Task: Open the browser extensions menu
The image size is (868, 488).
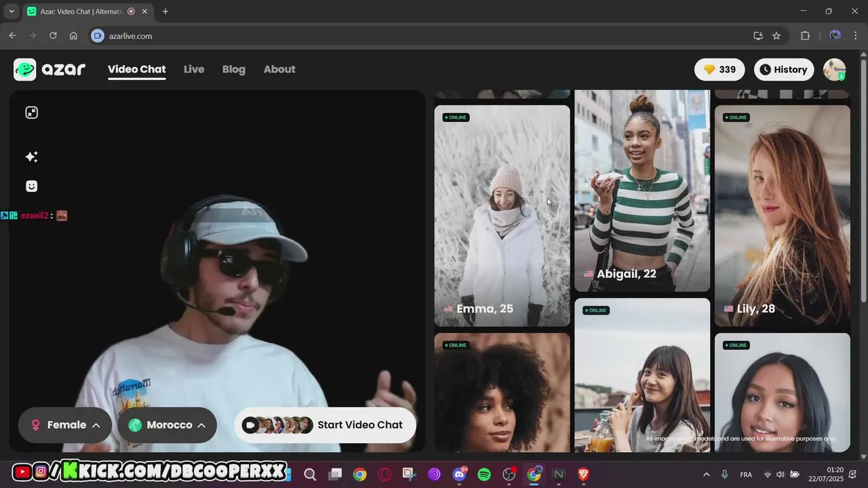Action: (806, 36)
